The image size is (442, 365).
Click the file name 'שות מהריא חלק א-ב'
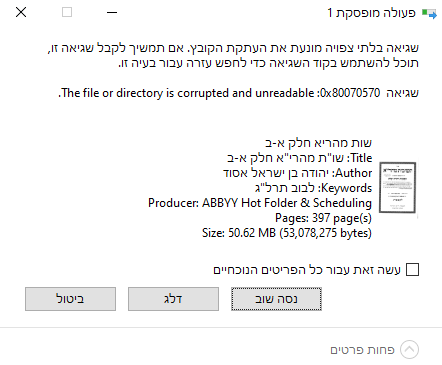point(318,143)
